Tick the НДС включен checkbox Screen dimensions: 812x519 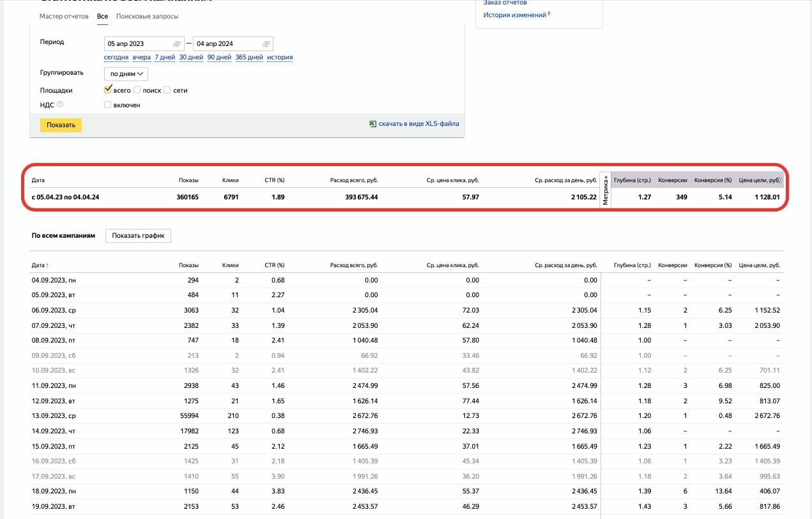point(108,105)
